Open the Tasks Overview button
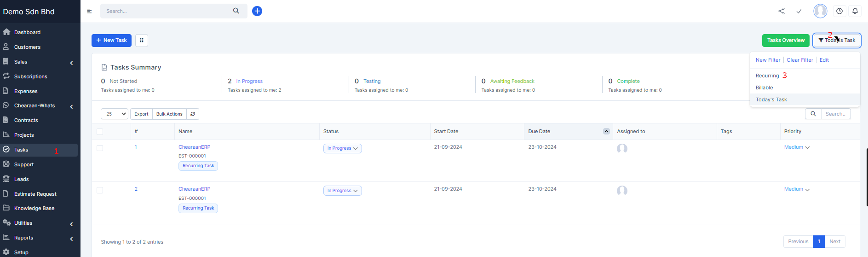 click(x=786, y=41)
